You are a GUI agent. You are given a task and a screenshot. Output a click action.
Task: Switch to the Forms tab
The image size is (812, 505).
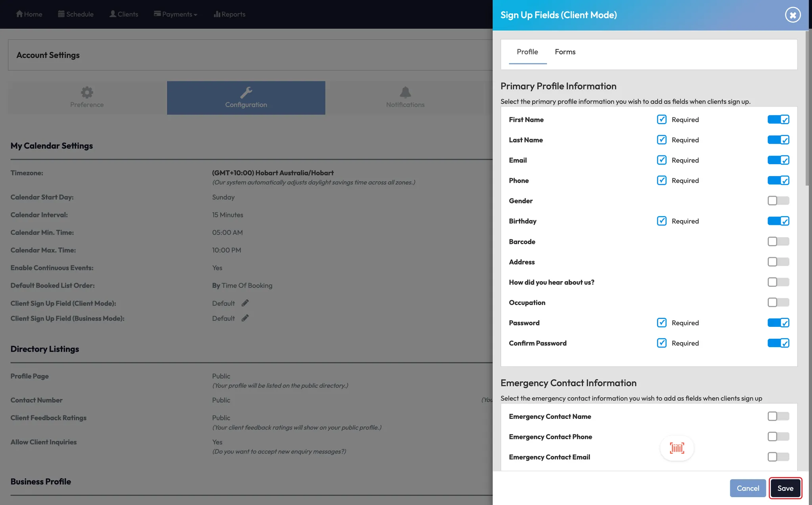point(565,52)
